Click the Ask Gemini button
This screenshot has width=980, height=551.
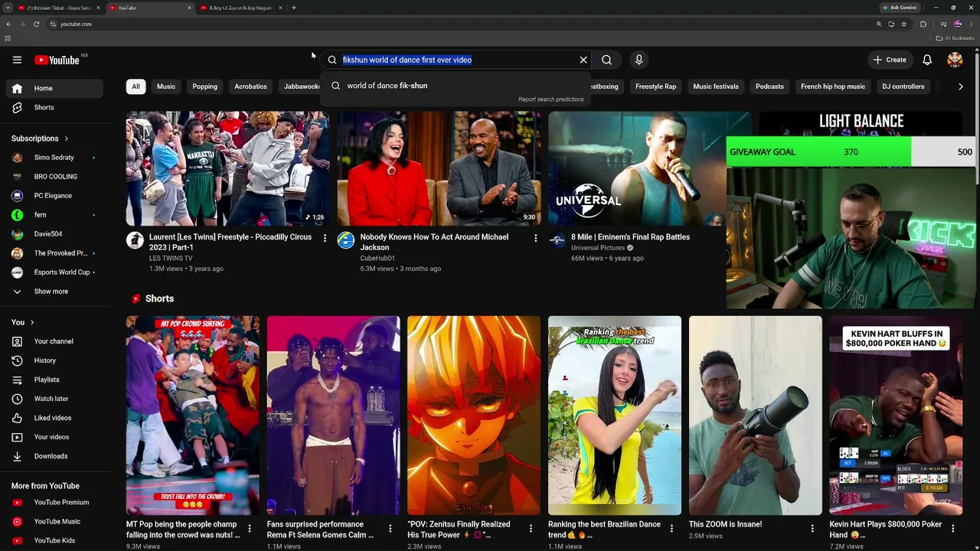[x=900, y=8]
